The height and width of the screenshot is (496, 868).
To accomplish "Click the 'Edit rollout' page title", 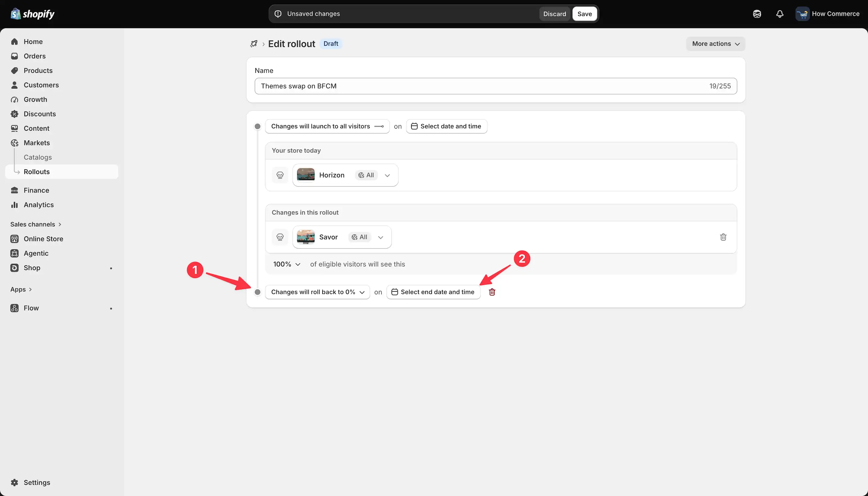I will coord(291,44).
